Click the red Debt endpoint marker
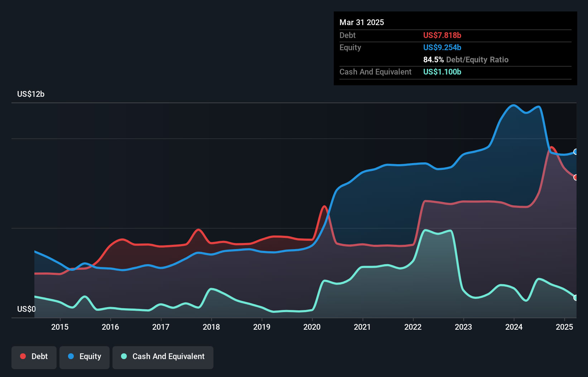The width and height of the screenshot is (588, 377). point(576,177)
